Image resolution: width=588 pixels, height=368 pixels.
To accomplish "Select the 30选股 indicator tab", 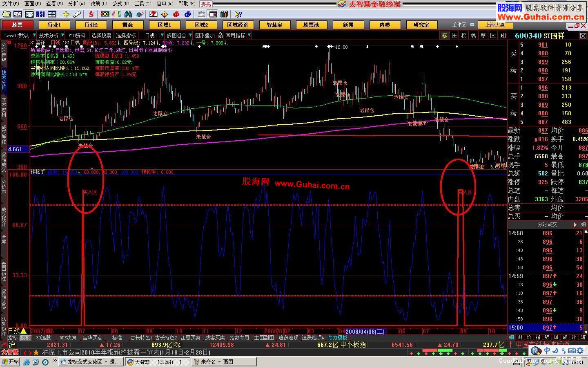I will click(43, 338).
